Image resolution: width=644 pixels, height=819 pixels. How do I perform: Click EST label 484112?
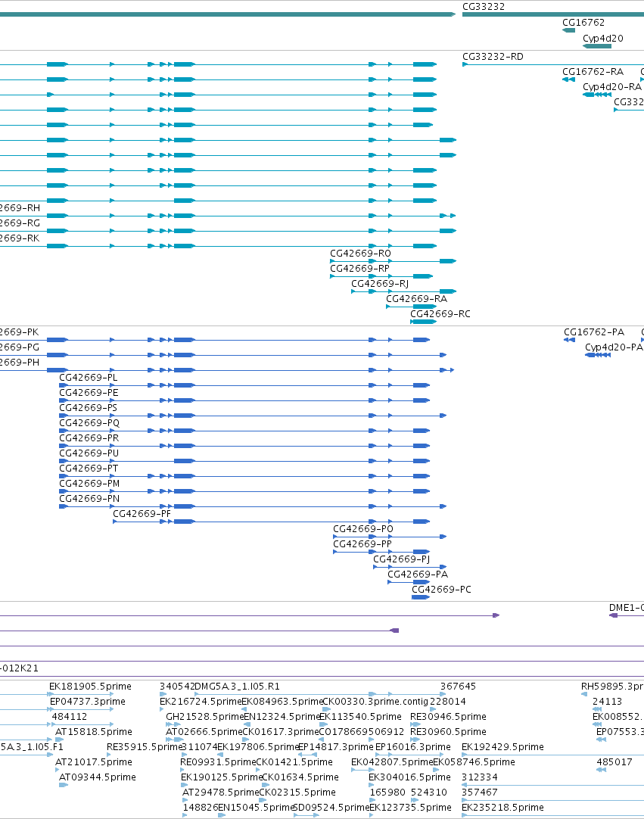tap(70, 717)
